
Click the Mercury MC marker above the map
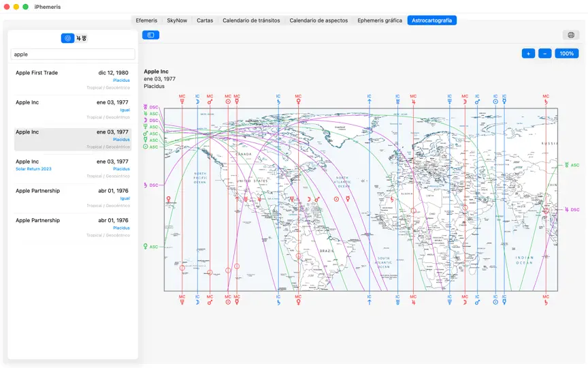click(x=237, y=99)
